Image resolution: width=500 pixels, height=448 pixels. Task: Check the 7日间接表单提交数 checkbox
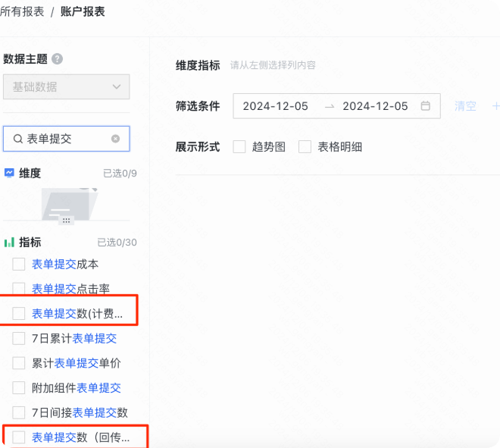point(19,412)
